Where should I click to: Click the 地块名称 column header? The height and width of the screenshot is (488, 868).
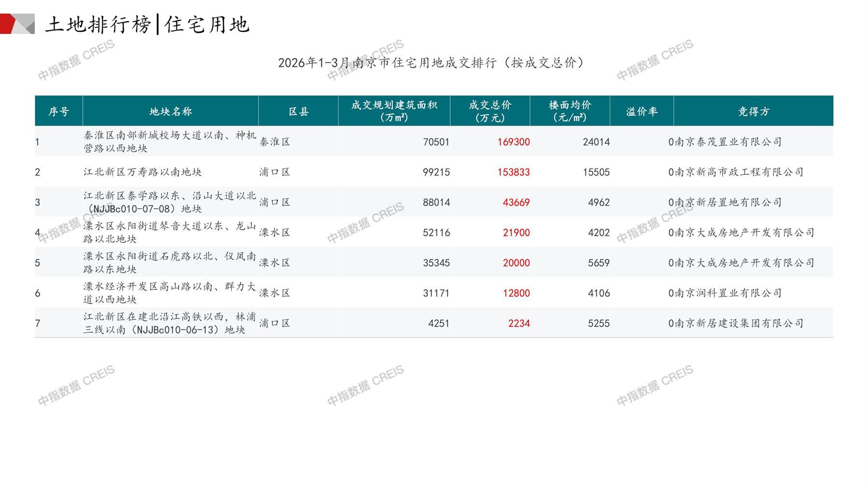point(171,112)
